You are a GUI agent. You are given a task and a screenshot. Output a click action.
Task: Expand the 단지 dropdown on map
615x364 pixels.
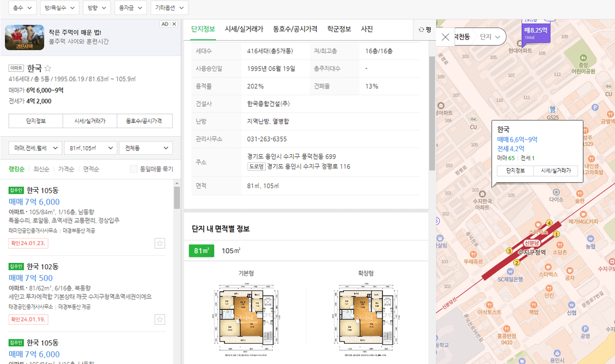490,37
